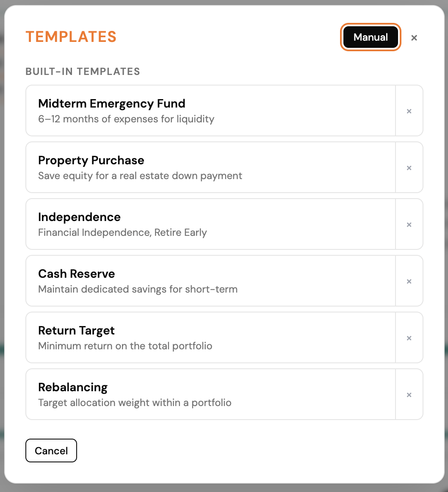The image size is (448, 492).
Task: Pick the Independence template
Action: click(210, 224)
